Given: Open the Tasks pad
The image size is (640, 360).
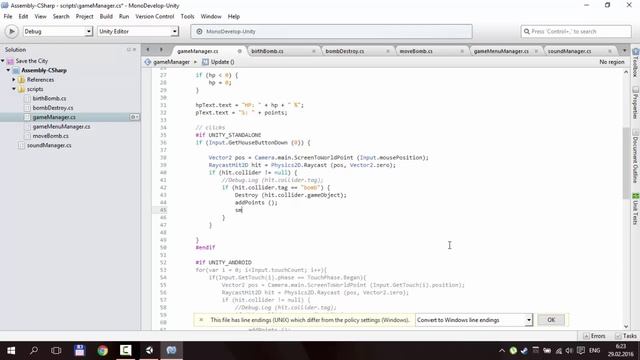Looking at the screenshot, I should (x=626, y=336).
